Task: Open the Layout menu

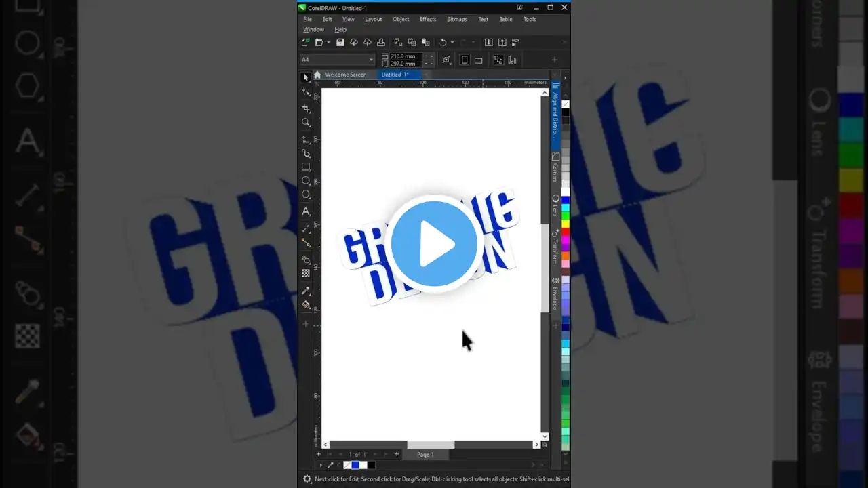Action: [373, 19]
